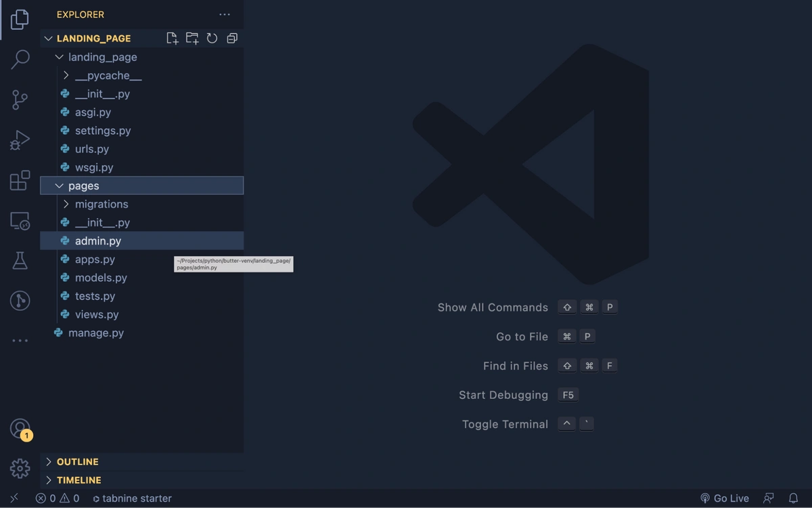Click the remote window icon in status bar
812x508 pixels.
(x=14, y=498)
